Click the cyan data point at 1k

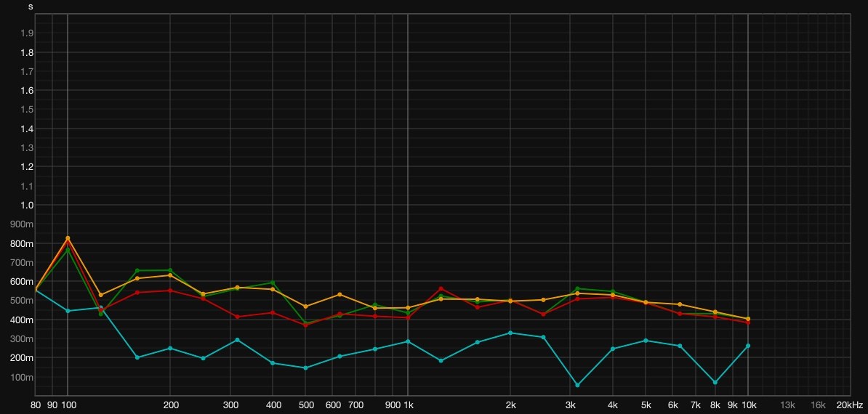[408, 341]
